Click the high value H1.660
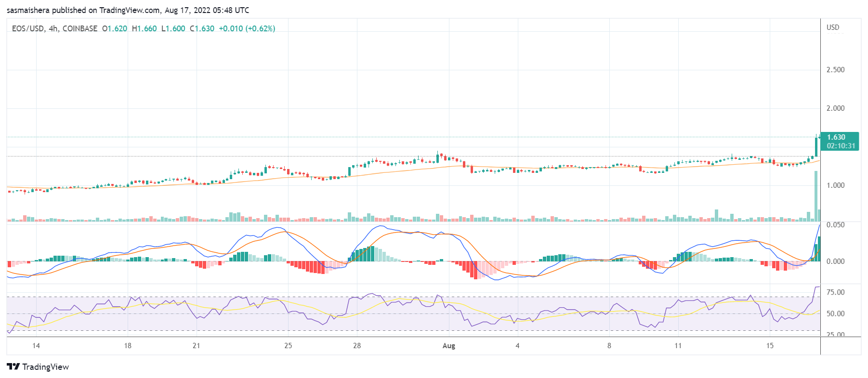Screen dimensions: 868x378 click(x=145, y=28)
